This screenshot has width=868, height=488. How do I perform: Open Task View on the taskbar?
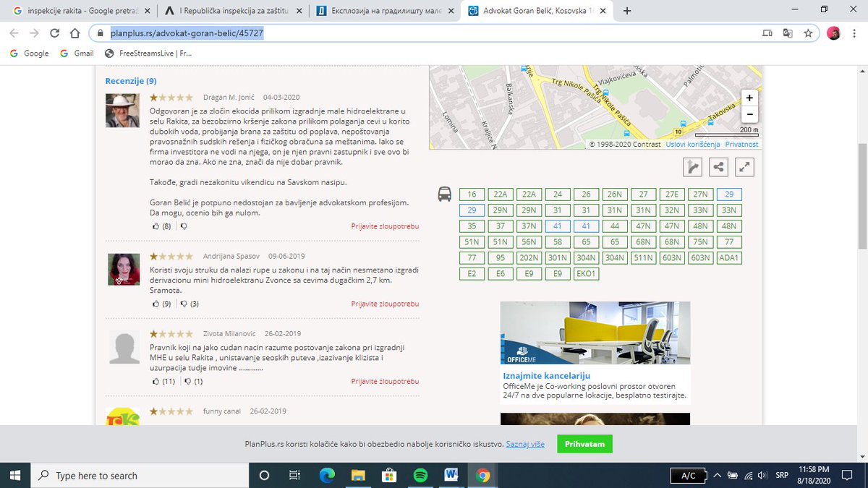click(x=294, y=475)
